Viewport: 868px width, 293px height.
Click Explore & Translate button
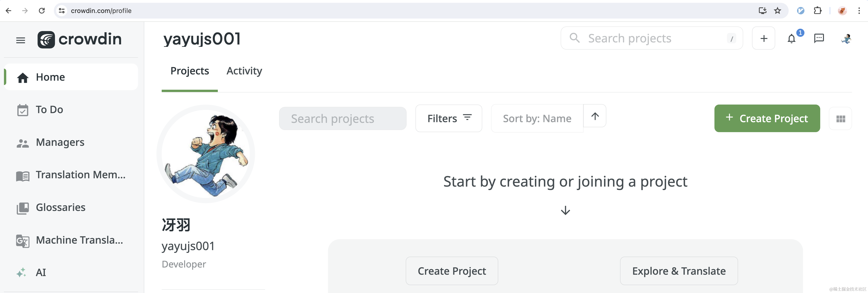coord(679,271)
